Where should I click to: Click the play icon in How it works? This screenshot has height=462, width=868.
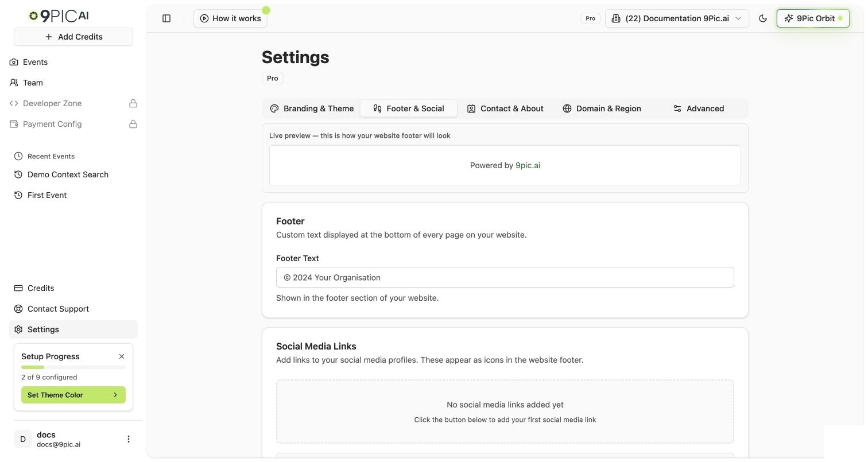tap(204, 18)
